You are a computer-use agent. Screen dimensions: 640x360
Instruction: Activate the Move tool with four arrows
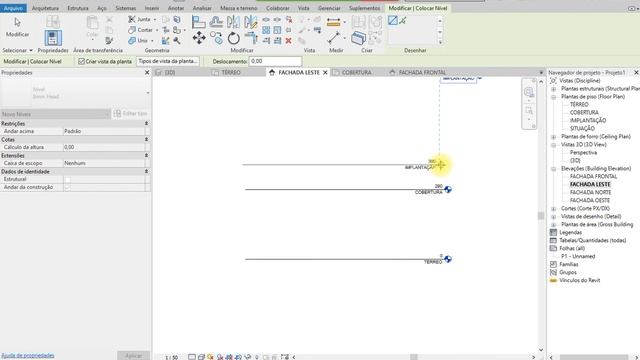click(x=199, y=38)
